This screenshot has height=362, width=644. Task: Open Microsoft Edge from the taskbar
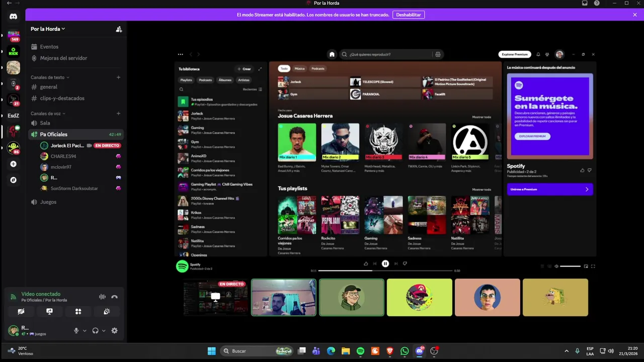tap(331, 351)
